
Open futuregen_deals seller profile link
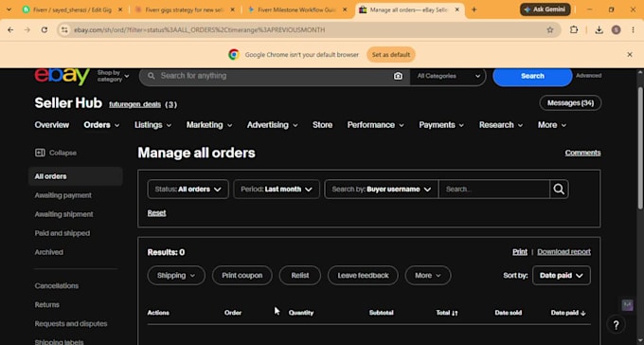(134, 104)
